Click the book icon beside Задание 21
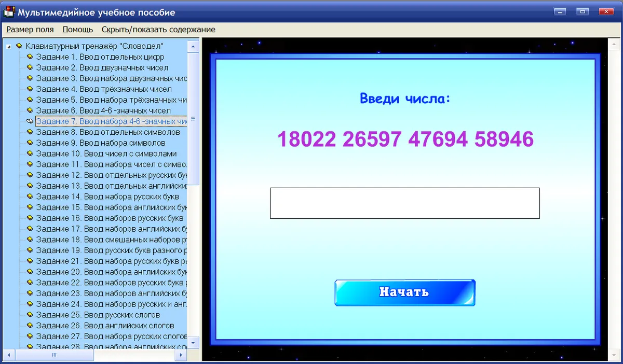This screenshot has width=623, height=364. click(30, 261)
